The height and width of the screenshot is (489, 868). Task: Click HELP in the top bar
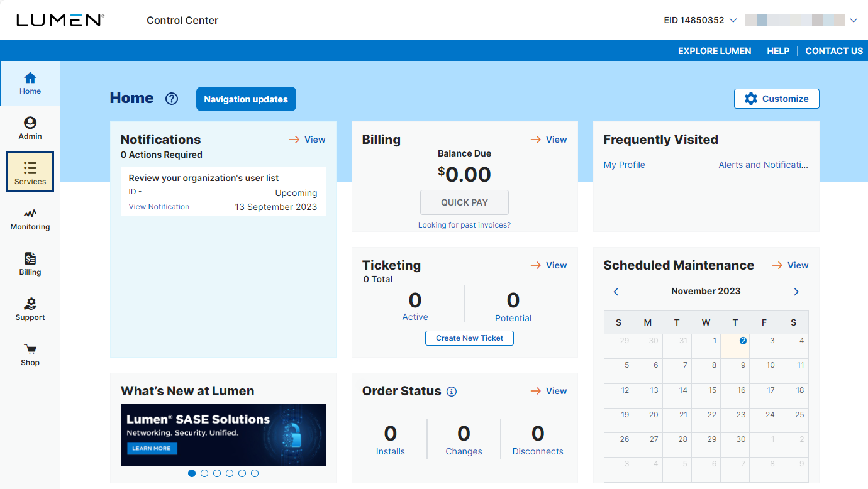tap(778, 51)
